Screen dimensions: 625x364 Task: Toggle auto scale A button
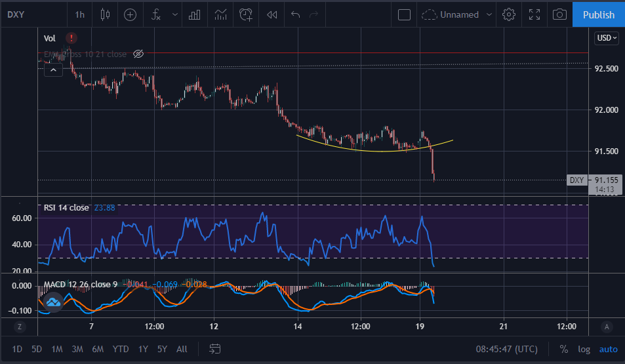click(607, 327)
